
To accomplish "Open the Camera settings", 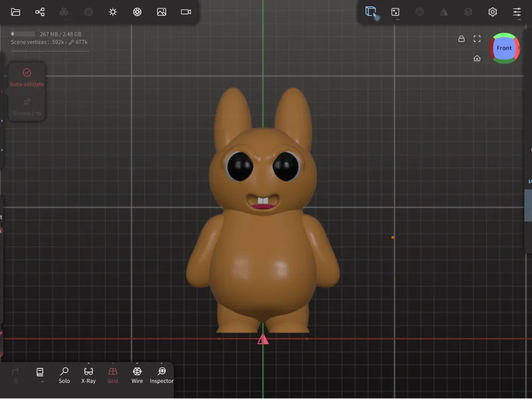I will [186, 12].
